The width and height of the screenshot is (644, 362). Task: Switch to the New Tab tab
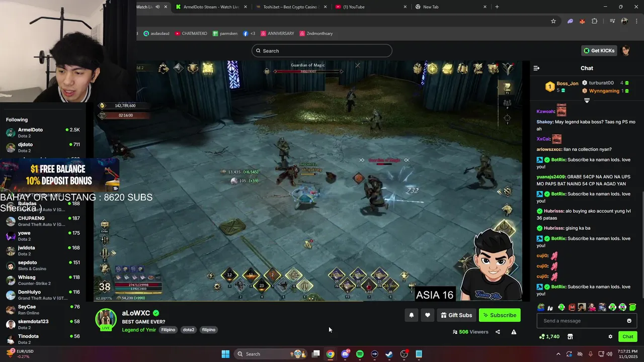(x=450, y=7)
